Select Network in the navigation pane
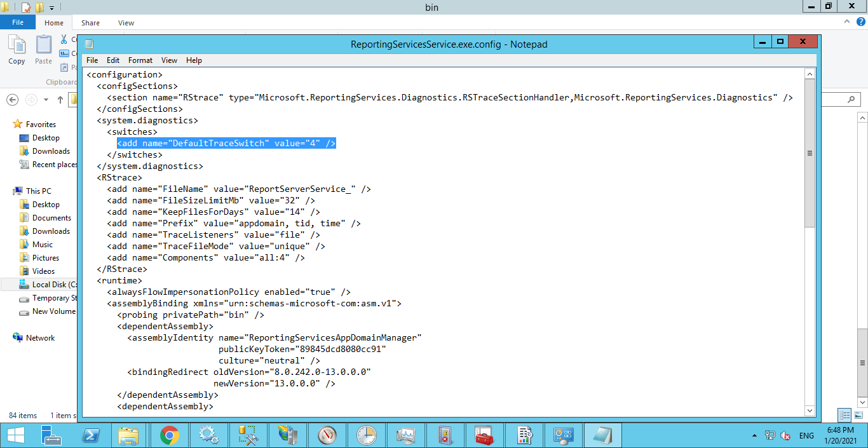 tap(40, 338)
